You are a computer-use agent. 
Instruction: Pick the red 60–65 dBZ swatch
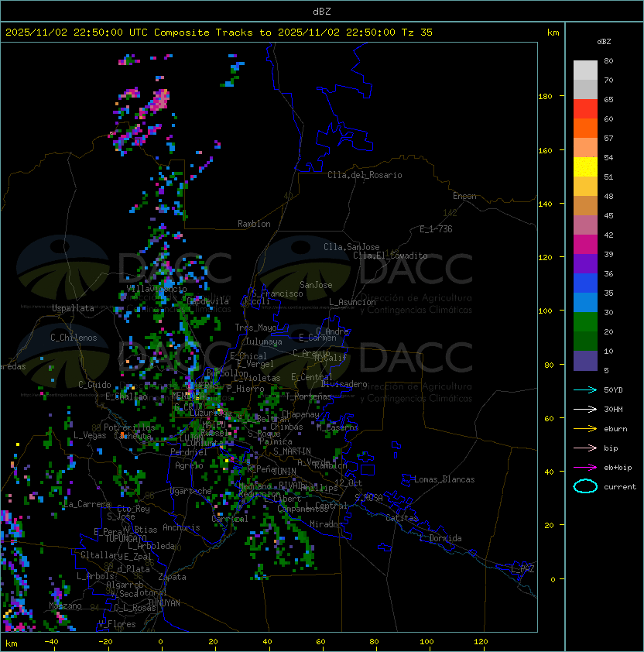[x=585, y=109]
